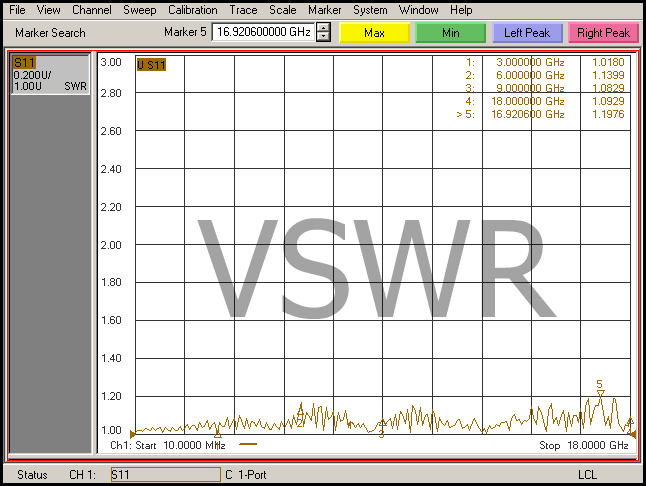Image resolution: width=646 pixels, height=486 pixels.
Task: Open the Channel menu
Action: coord(91,10)
